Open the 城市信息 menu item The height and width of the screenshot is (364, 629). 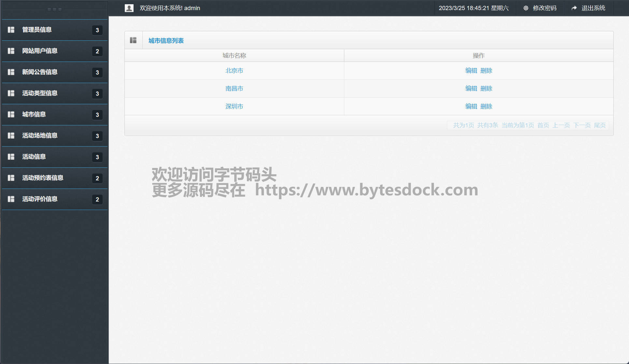(34, 114)
